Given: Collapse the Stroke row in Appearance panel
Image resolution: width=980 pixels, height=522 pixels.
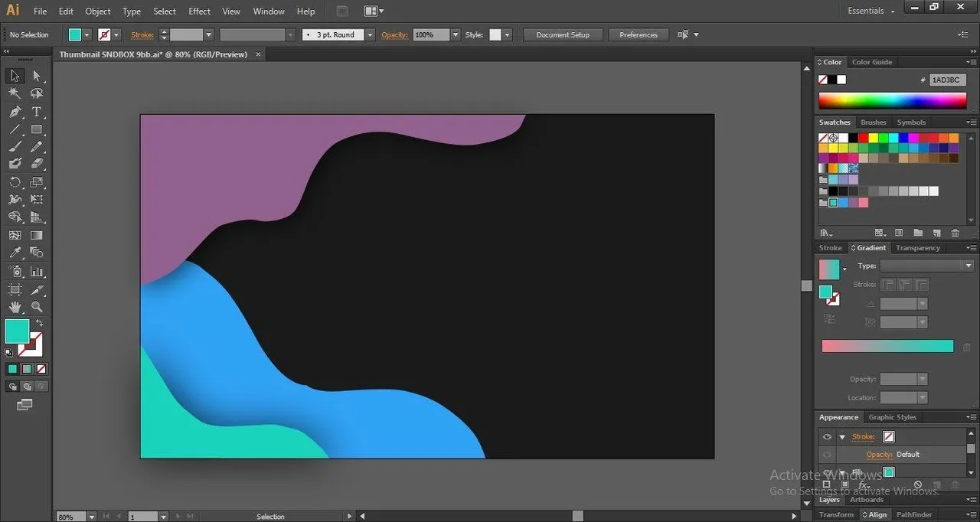Looking at the screenshot, I should 842,437.
